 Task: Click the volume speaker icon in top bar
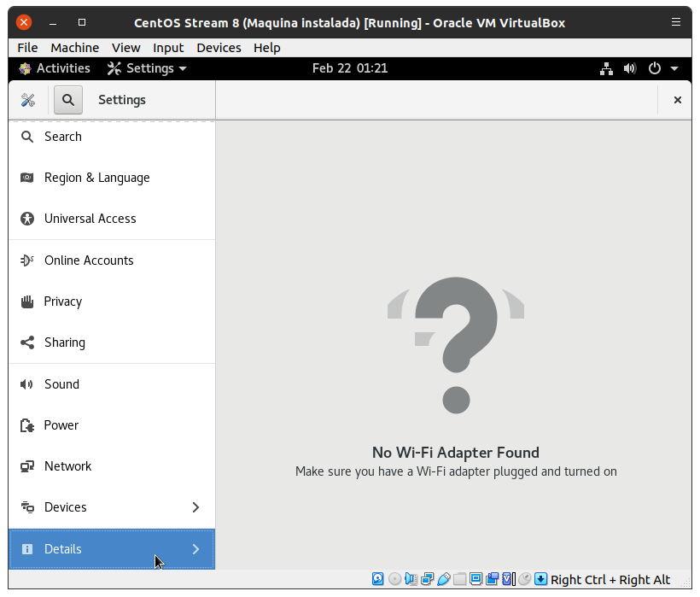(630, 68)
